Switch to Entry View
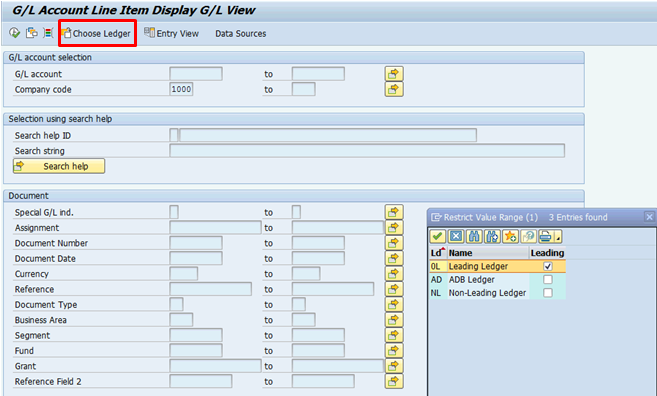This screenshot has height=396, width=657. pos(171,33)
